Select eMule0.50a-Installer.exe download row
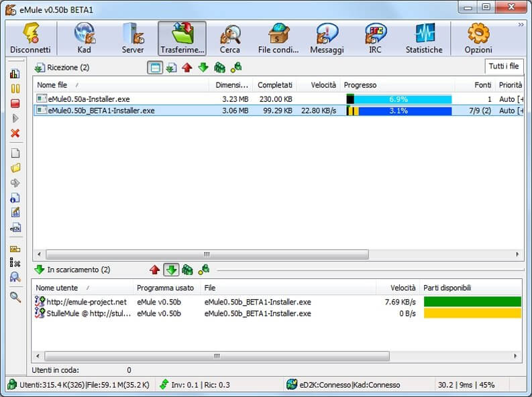The image size is (532, 397). (278, 99)
